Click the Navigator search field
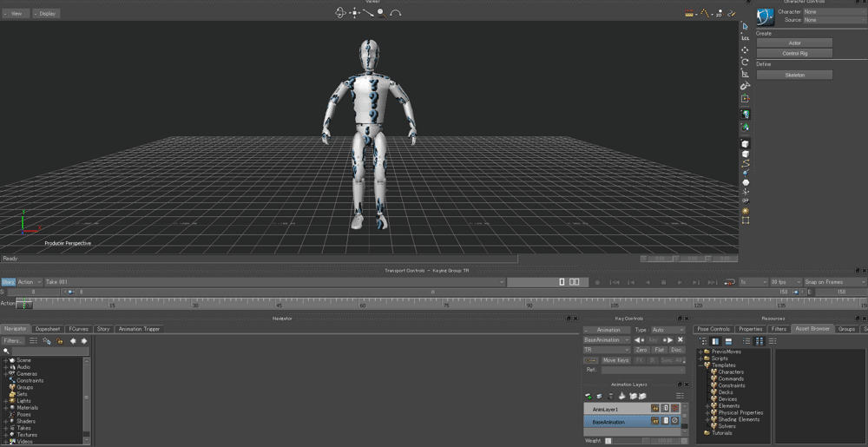 click(49, 352)
